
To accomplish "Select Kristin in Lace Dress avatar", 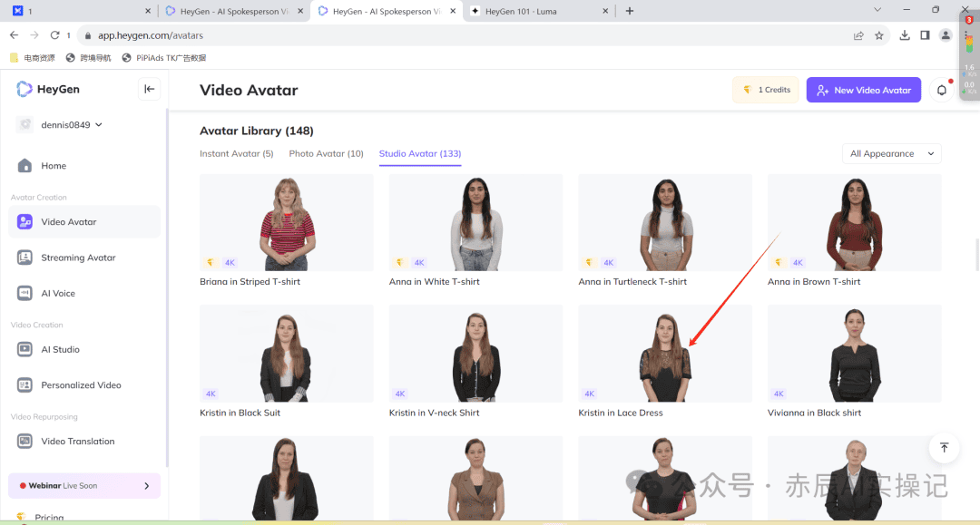I will coord(664,354).
